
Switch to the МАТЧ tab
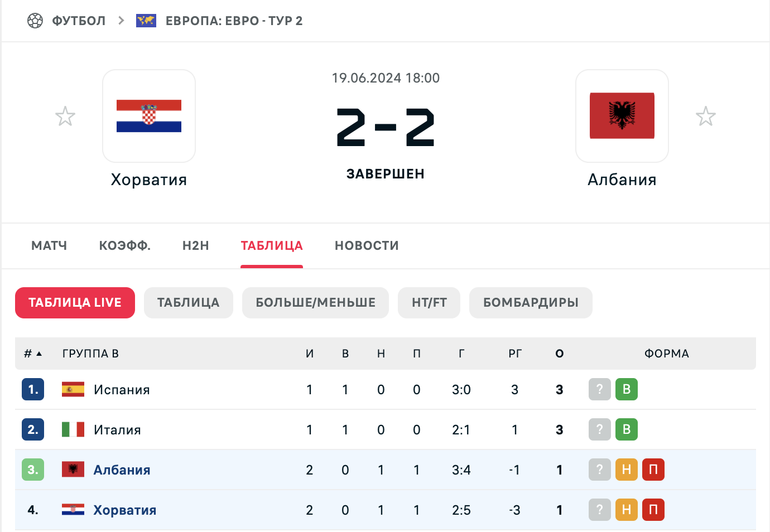(49, 246)
